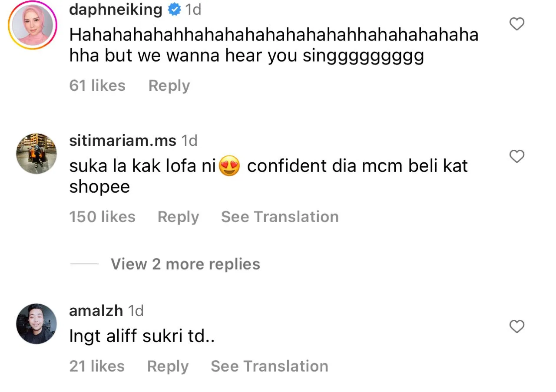Open sitimariam.ms's profile picture
Screen dimensions: 556x392
[36, 154]
